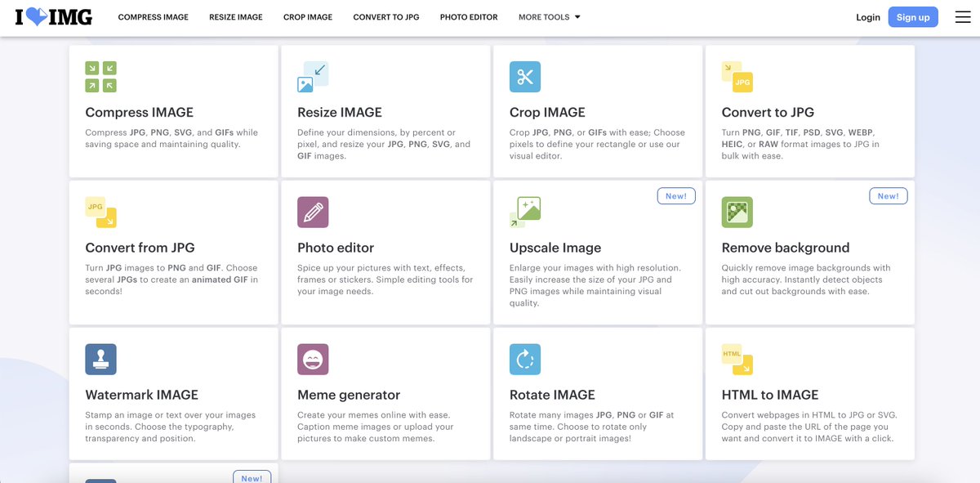Select PHOTO EDITOR in the navigation bar
The height and width of the screenshot is (483, 980).
point(468,16)
